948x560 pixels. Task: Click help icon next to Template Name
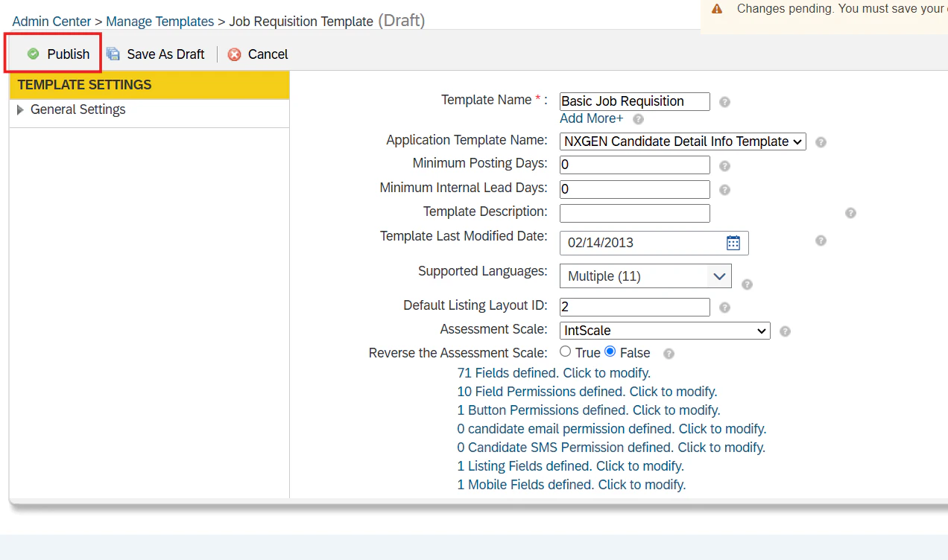tap(724, 102)
